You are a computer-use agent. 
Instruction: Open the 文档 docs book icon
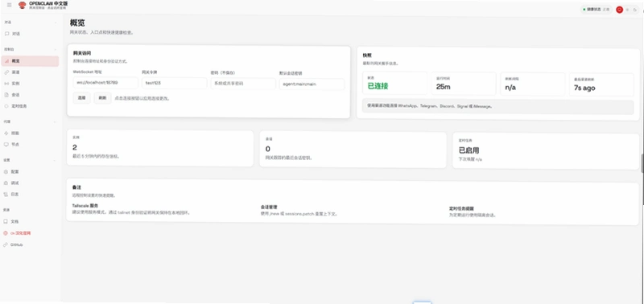tap(6, 221)
